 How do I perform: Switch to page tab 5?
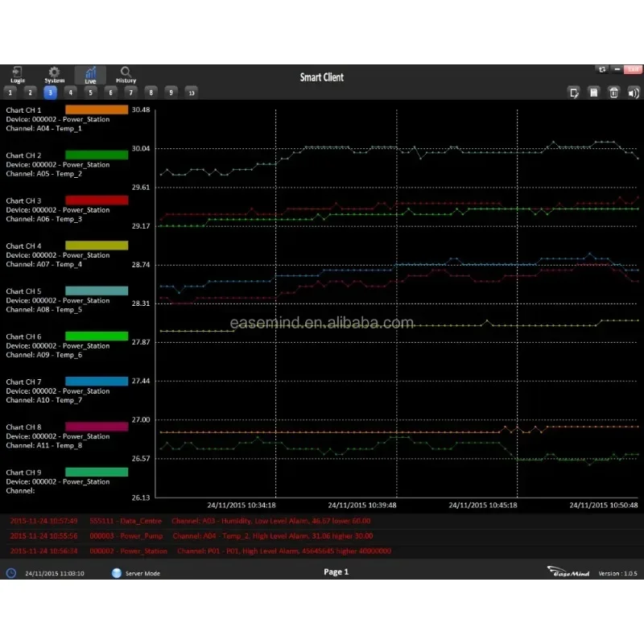[90, 93]
